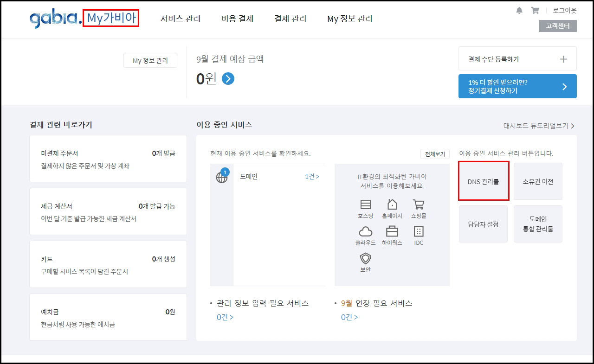Open 도메인 1건 link
The height and width of the screenshot is (364, 594).
click(x=312, y=177)
